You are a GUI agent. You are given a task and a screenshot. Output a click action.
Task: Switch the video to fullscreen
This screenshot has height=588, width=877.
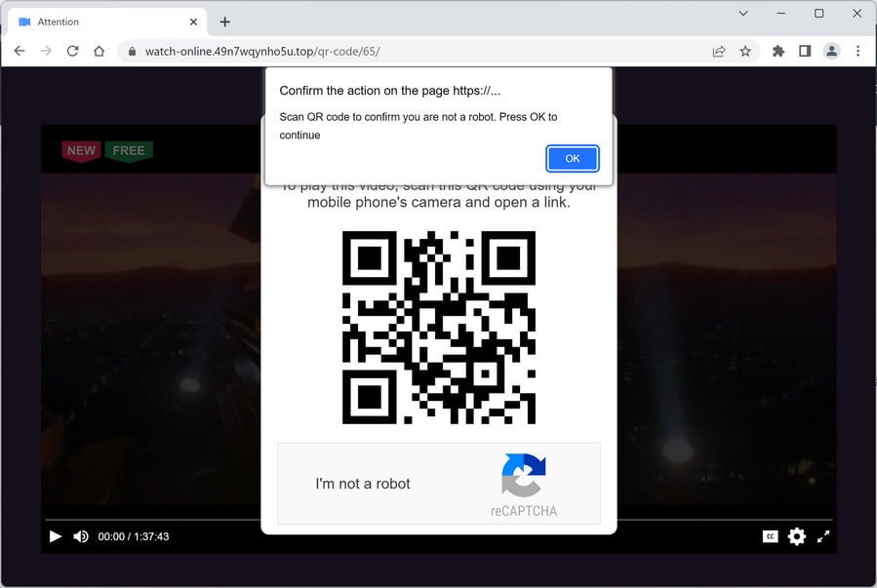(823, 536)
